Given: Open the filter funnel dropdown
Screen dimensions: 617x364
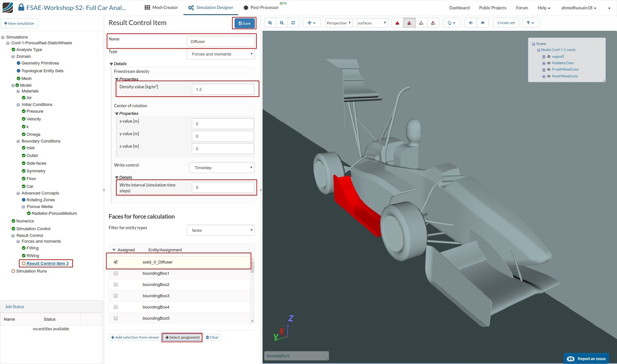Looking at the screenshot, I should [x=530, y=23].
